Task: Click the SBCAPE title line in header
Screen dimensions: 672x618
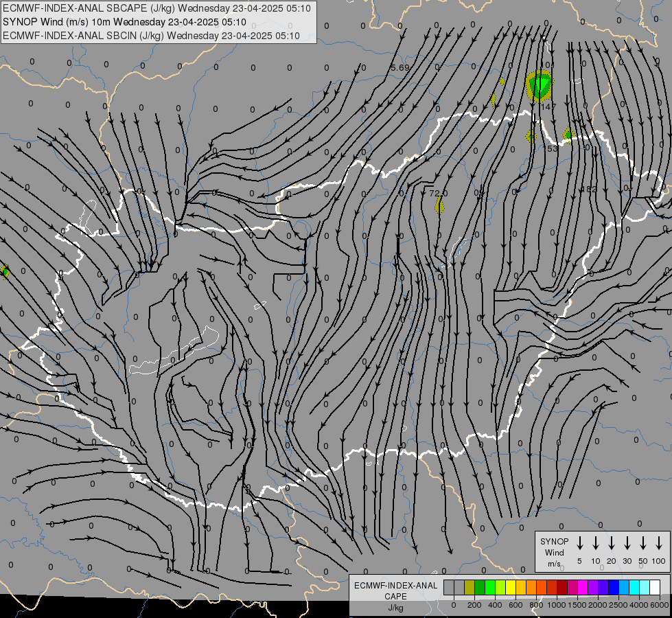Action: pyautogui.click(x=157, y=8)
